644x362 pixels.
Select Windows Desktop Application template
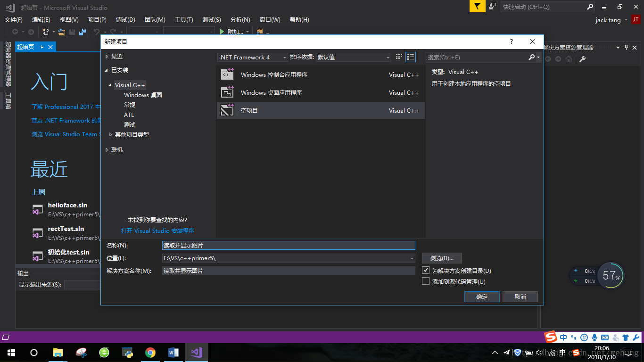coord(321,92)
